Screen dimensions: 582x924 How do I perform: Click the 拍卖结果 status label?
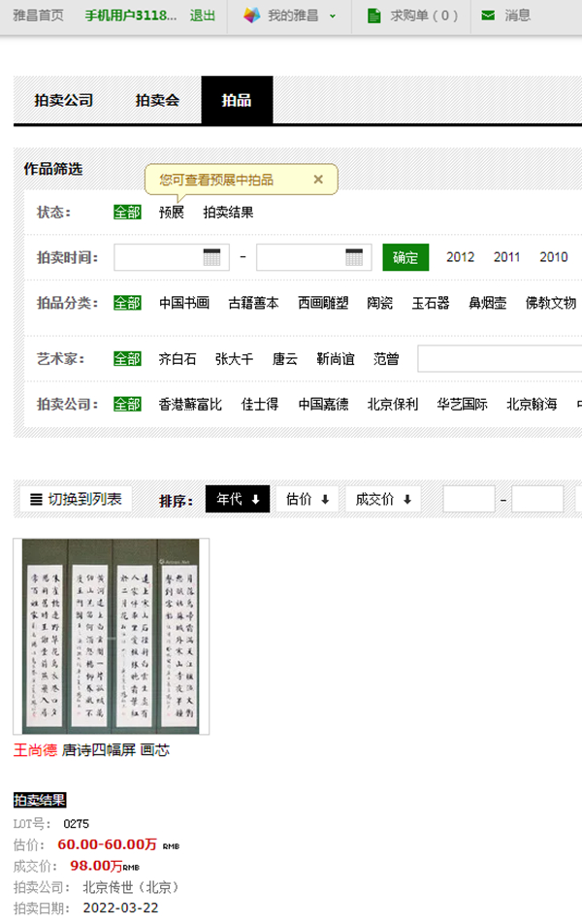click(x=40, y=800)
